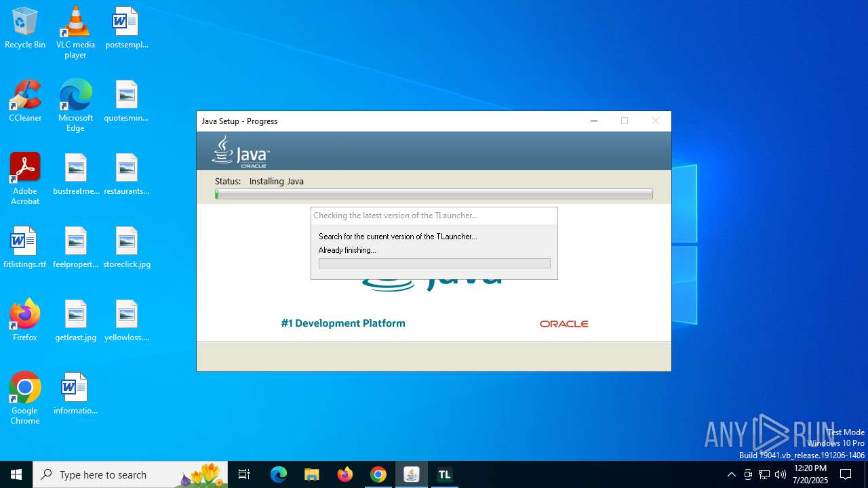Select the feelpropert image file

76,248
